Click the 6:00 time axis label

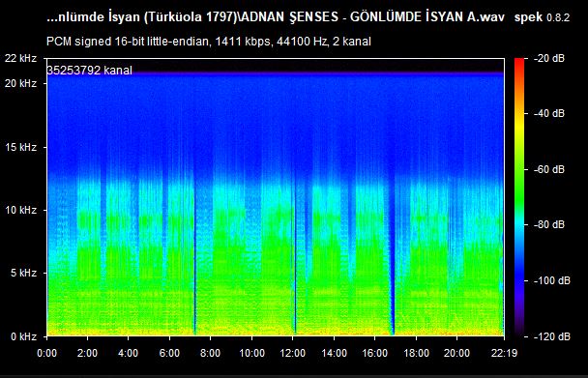169,353
